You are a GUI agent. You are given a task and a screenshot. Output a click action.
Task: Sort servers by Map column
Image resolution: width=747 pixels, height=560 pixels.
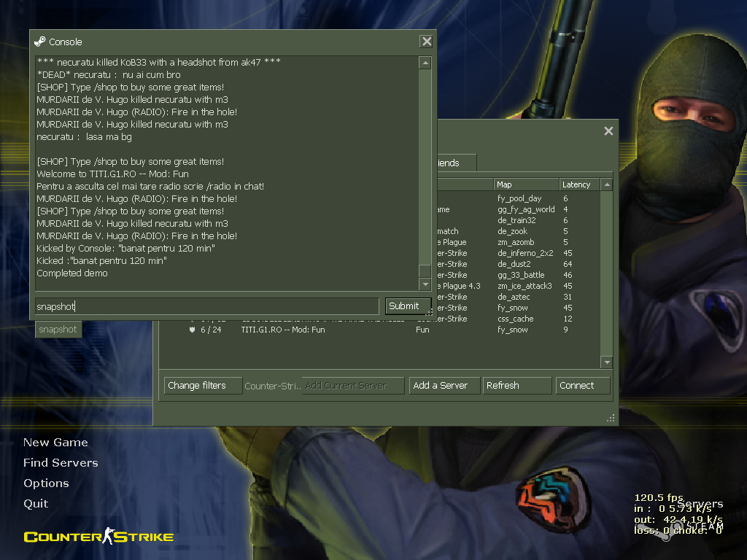[526, 184]
